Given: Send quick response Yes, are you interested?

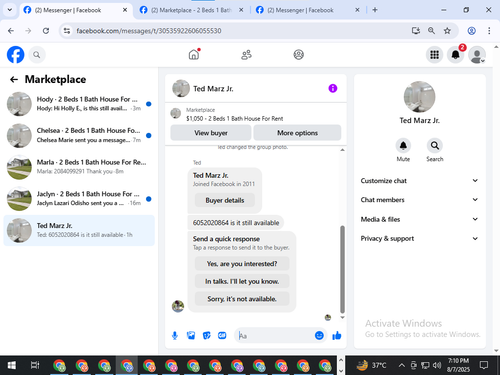Looking at the screenshot, I should 242,264.
